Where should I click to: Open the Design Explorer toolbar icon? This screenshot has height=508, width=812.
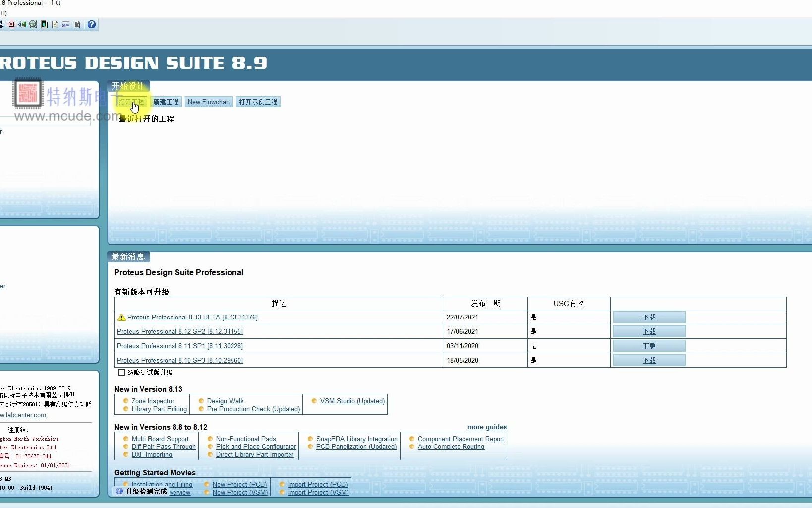(x=44, y=24)
